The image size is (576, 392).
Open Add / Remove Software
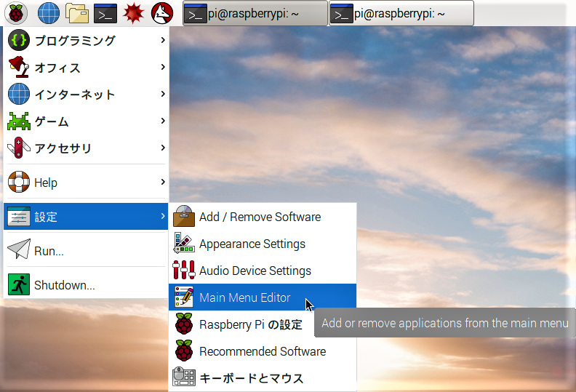coord(263,217)
